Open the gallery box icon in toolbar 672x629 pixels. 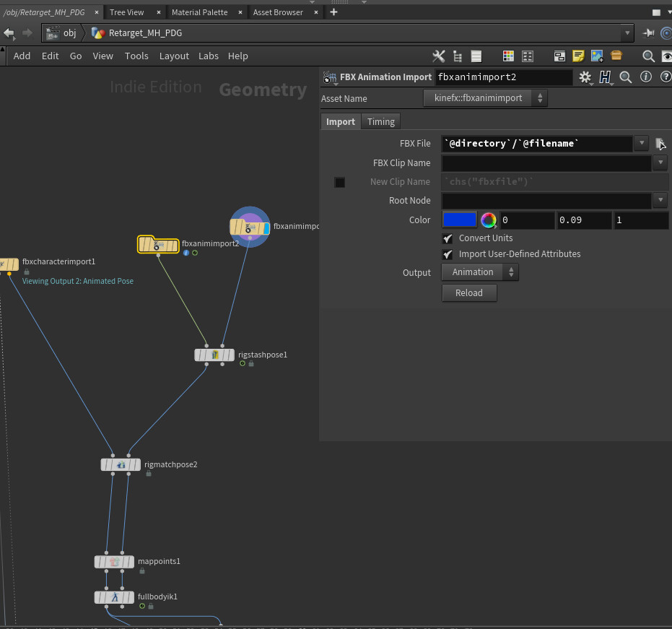click(x=615, y=56)
